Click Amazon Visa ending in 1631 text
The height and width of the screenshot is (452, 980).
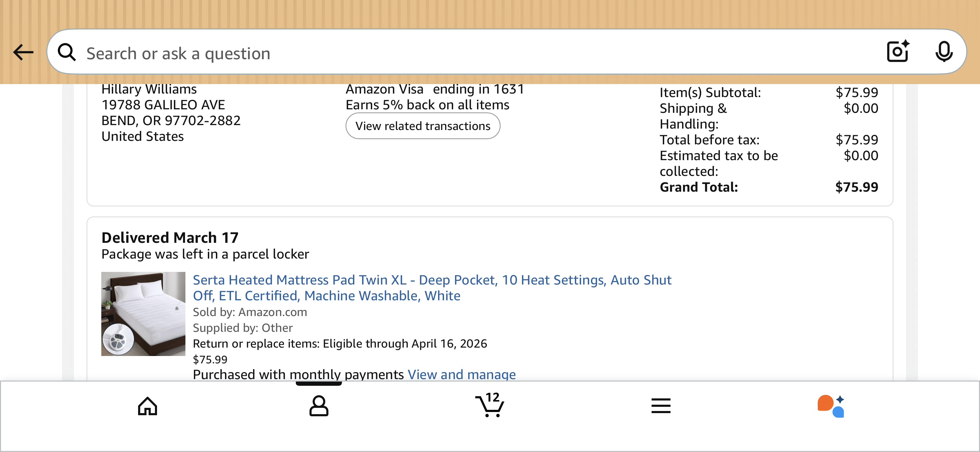(x=435, y=89)
